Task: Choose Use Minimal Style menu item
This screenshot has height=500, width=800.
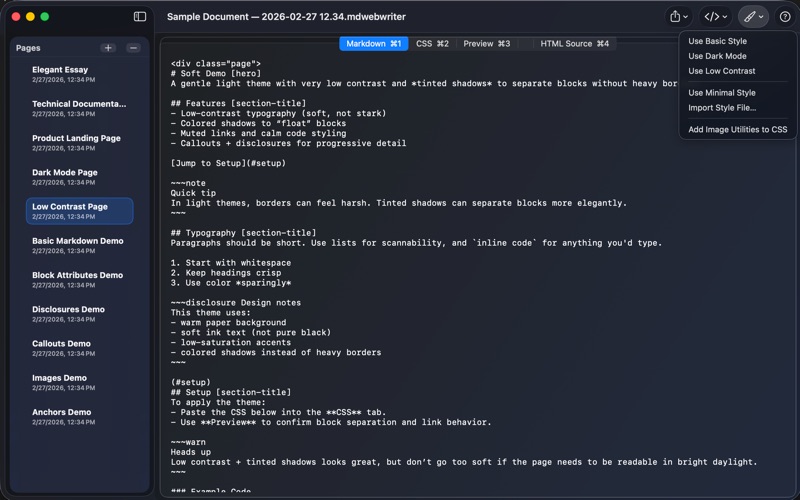Action: [x=721, y=93]
